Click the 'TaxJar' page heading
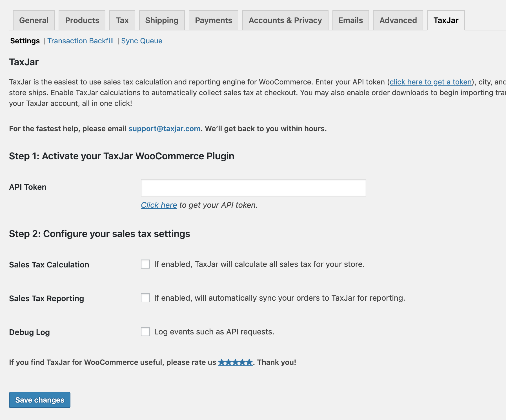 pyautogui.click(x=24, y=62)
